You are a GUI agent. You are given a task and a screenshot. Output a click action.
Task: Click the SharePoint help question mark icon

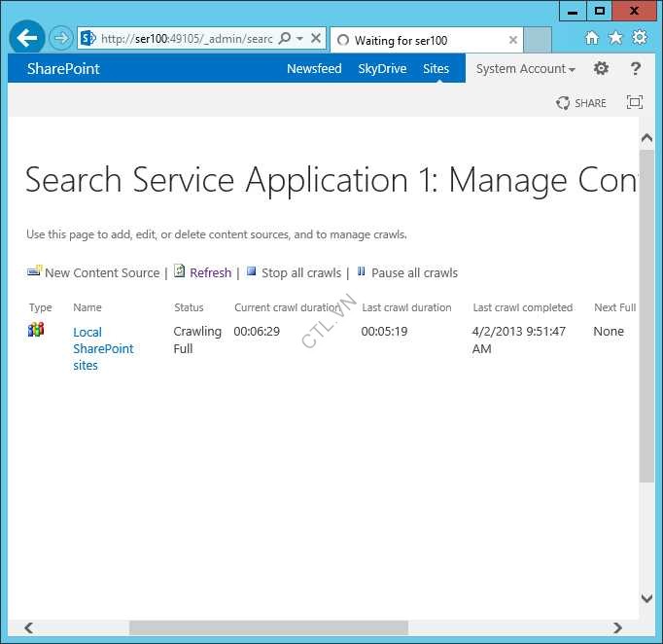point(636,69)
